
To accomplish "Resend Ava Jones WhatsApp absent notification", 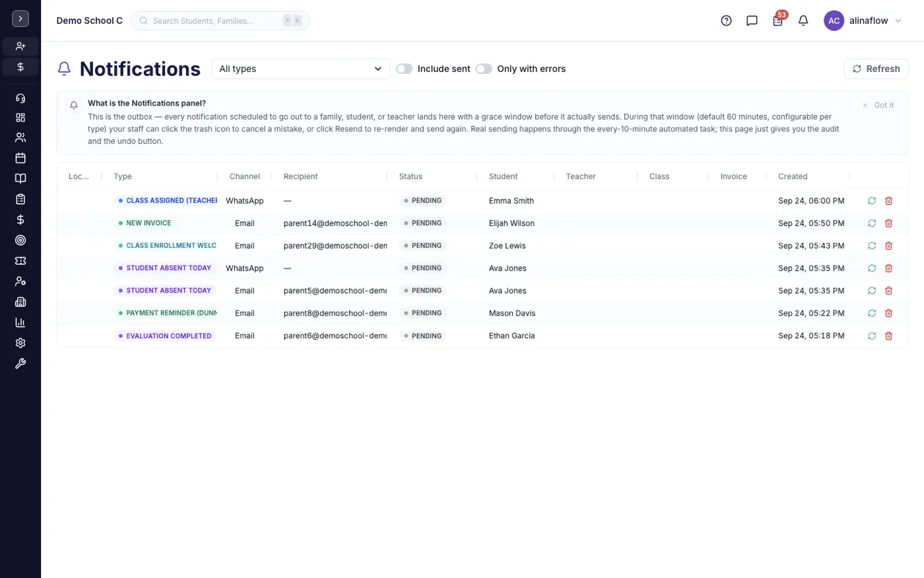I will [872, 268].
